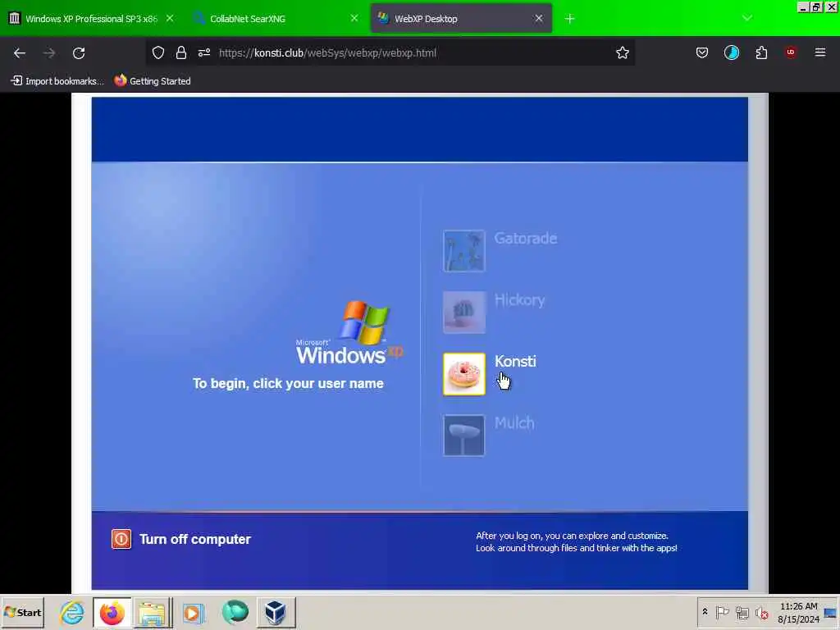This screenshot has width=840, height=630.
Task: Select the Gatorade user name
Action: [526, 239]
